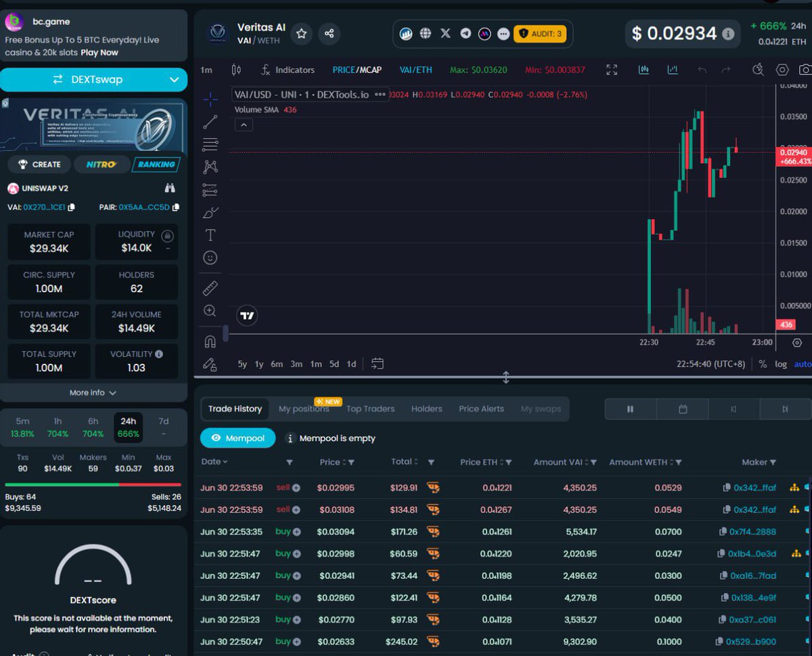Open the candlestick chart style icon
This screenshot has width=812, height=656.
click(x=236, y=70)
